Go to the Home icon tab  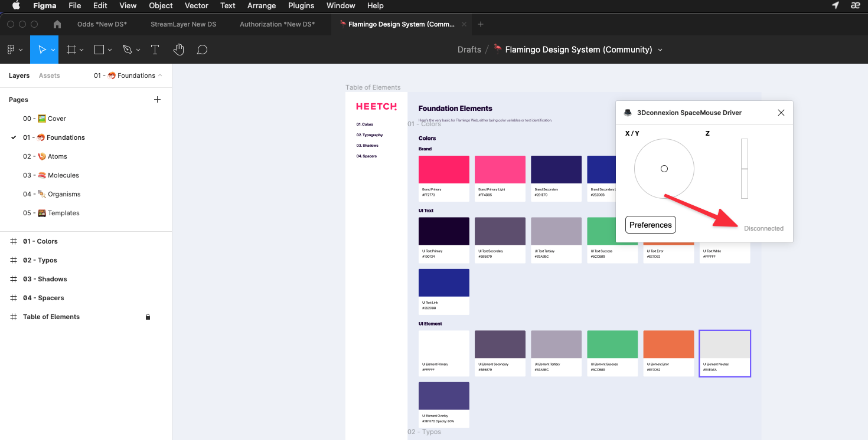click(x=57, y=24)
